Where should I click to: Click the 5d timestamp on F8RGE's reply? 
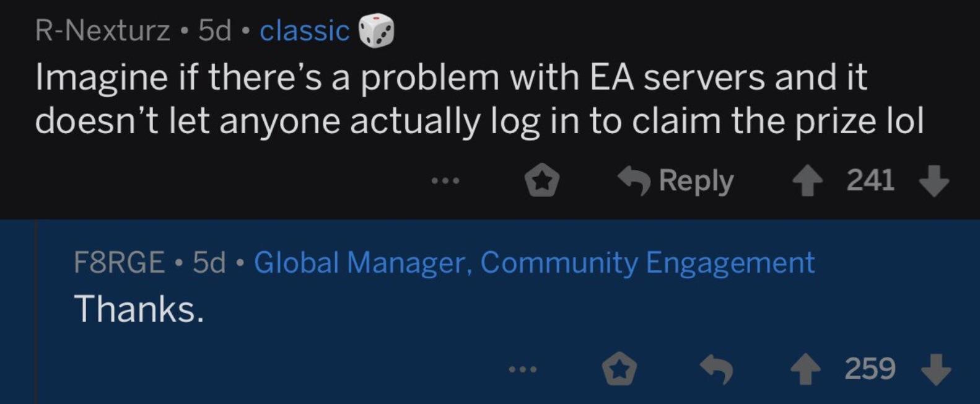click(x=209, y=262)
